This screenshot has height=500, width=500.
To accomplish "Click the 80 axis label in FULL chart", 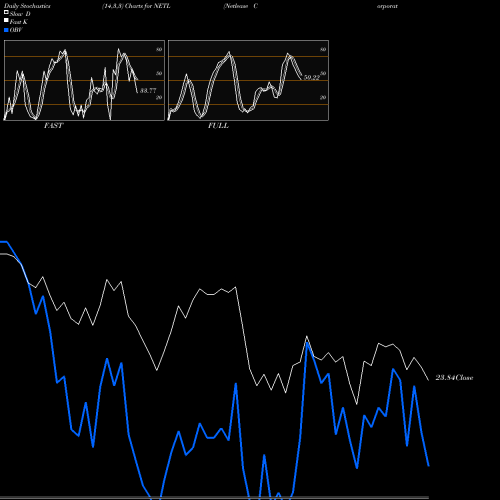I will pos(323,49).
